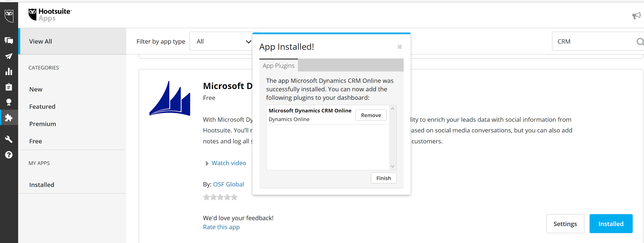The width and height of the screenshot is (644, 243).
Task: Select the App Plugins tab
Action: click(279, 66)
